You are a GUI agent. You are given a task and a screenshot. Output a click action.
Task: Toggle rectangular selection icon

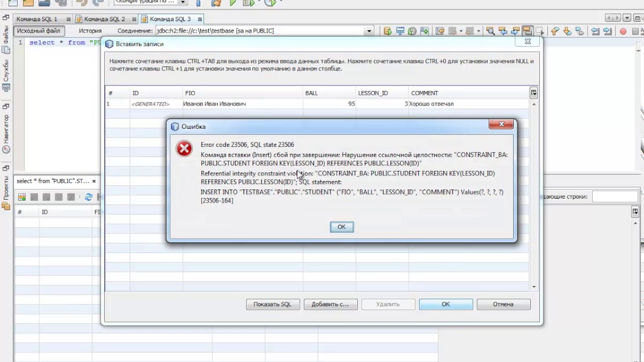click(539, 31)
